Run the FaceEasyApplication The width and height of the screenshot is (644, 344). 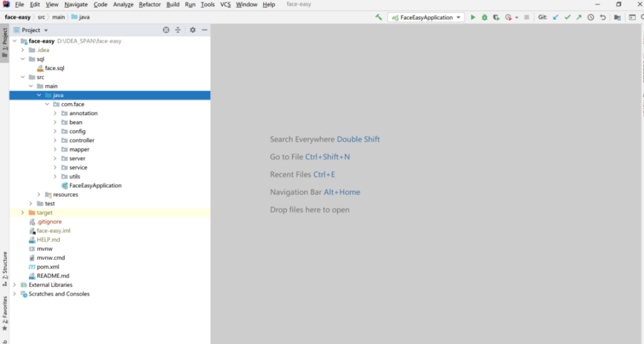coord(473,17)
